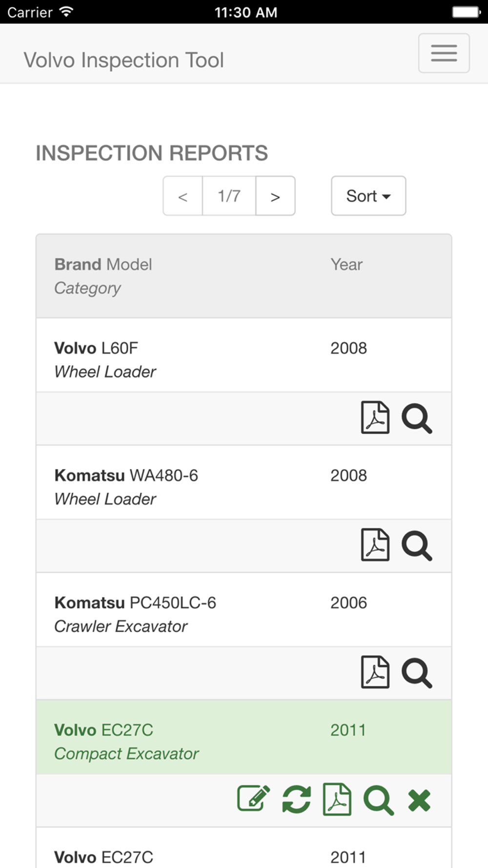Select the Volvo L60F Wheel Loader row
This screenshot has width=488, height=868.
244,355
